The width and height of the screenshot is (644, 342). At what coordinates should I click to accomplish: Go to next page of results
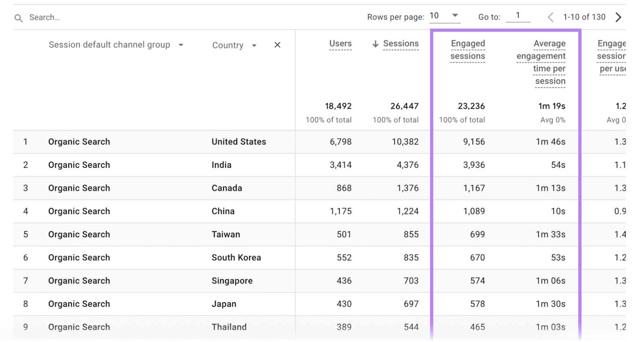coord(618,17)
